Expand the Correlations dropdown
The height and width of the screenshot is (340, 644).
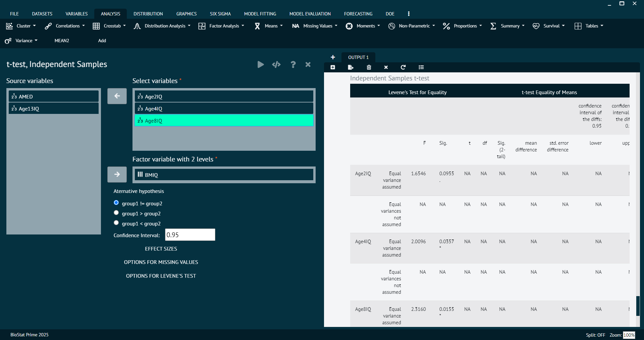pos(84,26)
